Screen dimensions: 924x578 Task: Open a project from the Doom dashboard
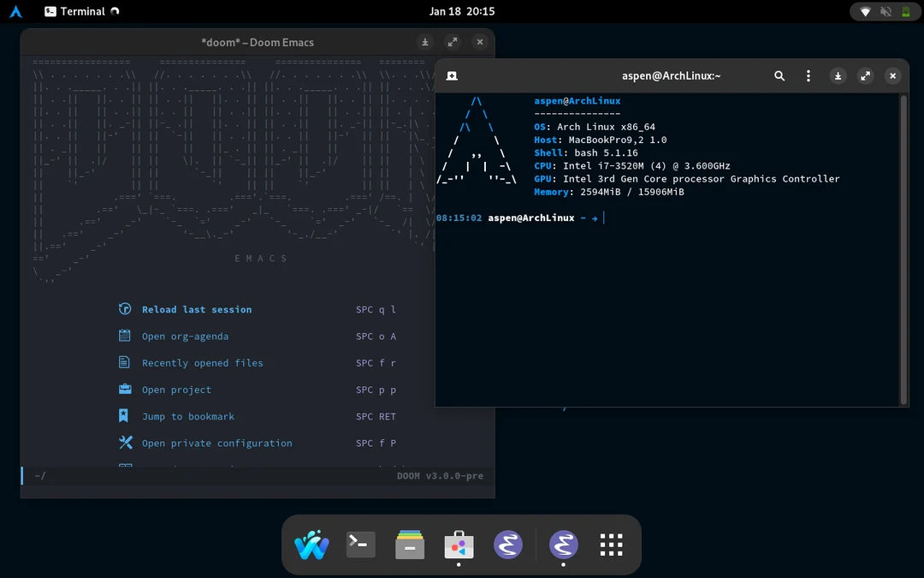(177, 390)
